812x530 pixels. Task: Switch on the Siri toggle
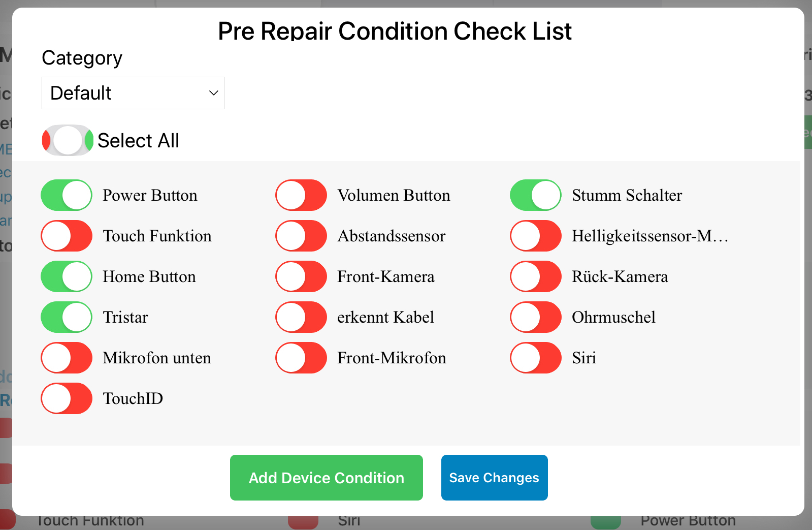click(x=536, y=358)
